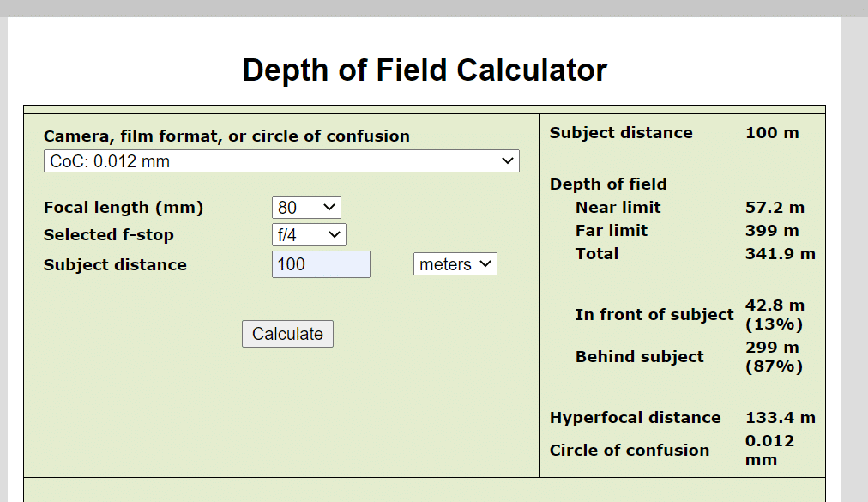This screenshot has width=868, height=502.
Task: Click the Near limit value 57.2 m
Action: (x=775, y=207)
